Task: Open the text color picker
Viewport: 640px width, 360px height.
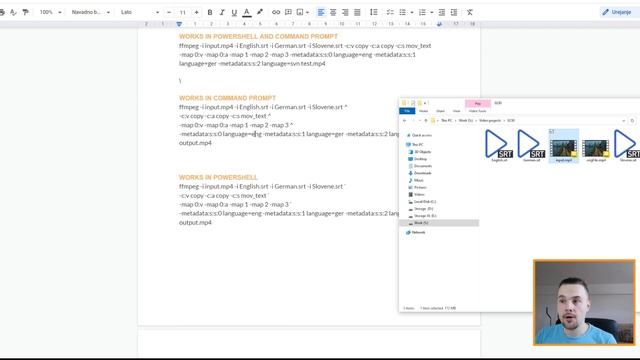Action: (247, 12)
